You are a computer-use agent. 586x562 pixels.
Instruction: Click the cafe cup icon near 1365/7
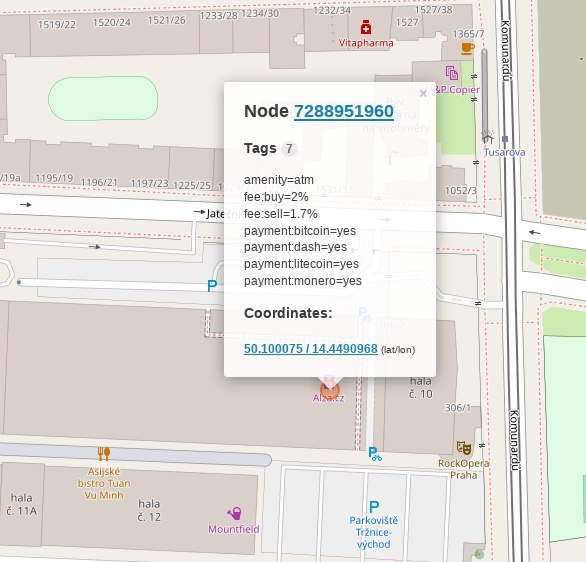467,48
